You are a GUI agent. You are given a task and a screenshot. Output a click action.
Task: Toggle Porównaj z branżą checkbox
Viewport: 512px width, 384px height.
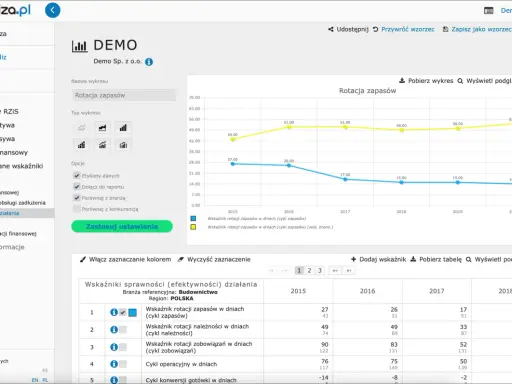[x=77, y=198]
